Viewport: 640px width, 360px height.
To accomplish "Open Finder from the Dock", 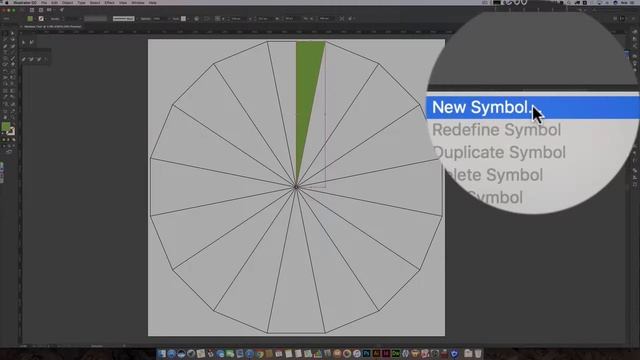I will pos(162,353).
